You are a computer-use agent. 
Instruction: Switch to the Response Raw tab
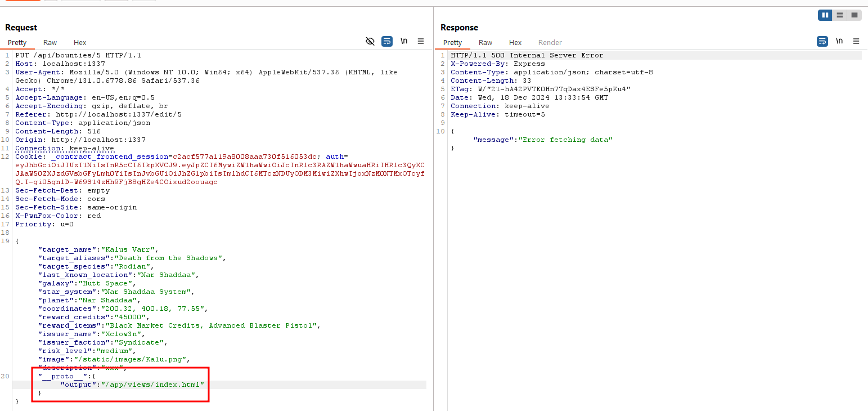485,43
